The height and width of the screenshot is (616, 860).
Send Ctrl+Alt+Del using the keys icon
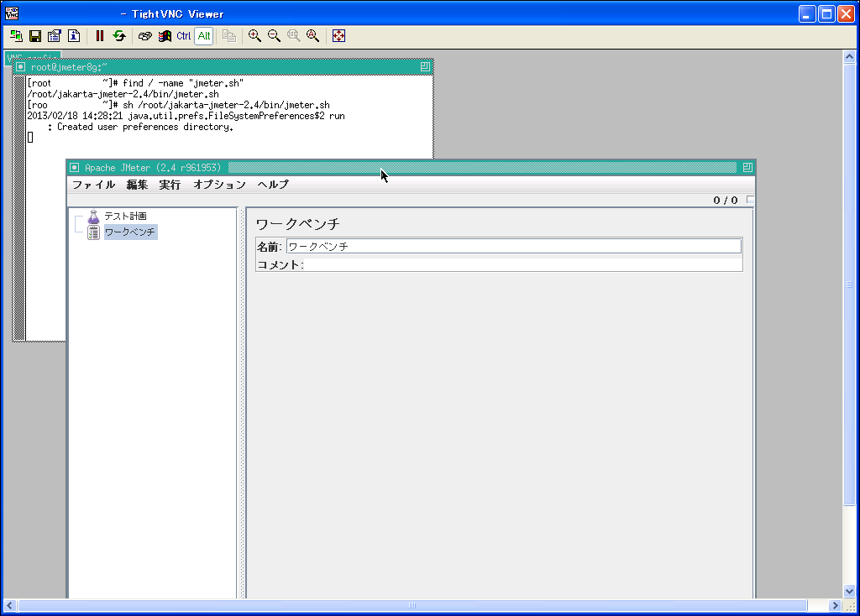[145, 36]
